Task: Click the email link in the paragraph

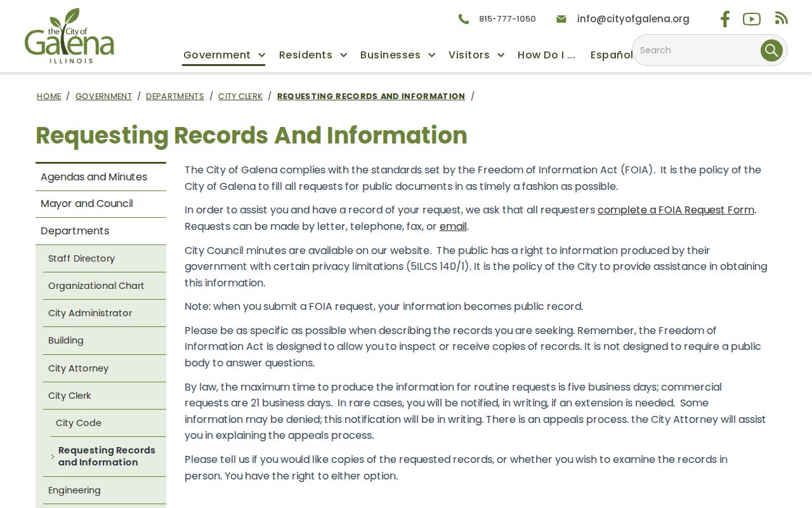Action: click(x=453, y=227)
